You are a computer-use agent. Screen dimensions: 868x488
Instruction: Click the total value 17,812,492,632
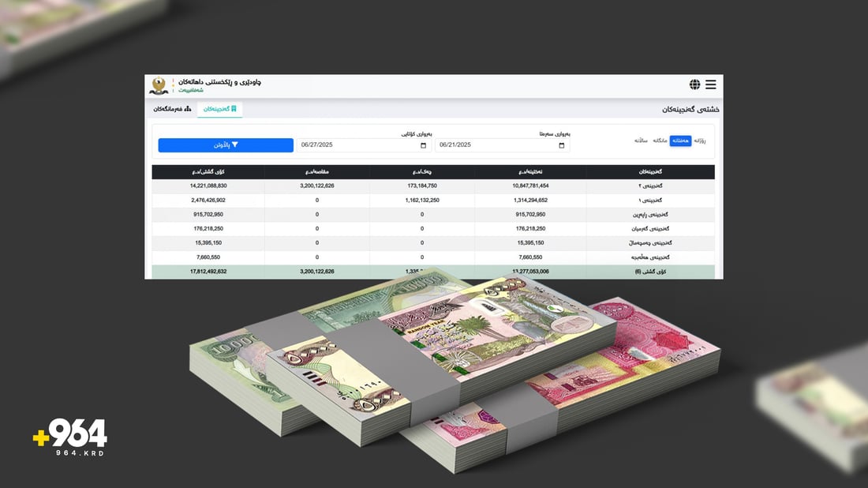coord(208,271)
